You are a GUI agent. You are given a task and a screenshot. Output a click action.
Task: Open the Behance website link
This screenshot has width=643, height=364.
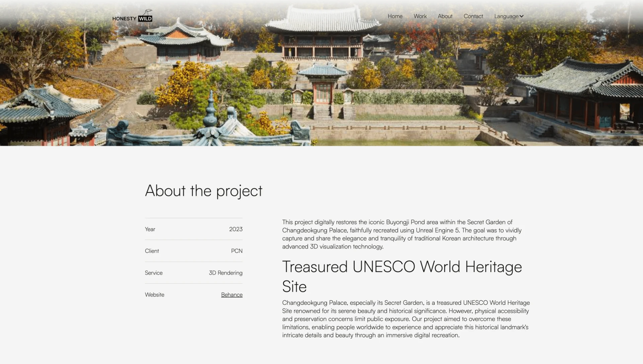coord(232,295)
